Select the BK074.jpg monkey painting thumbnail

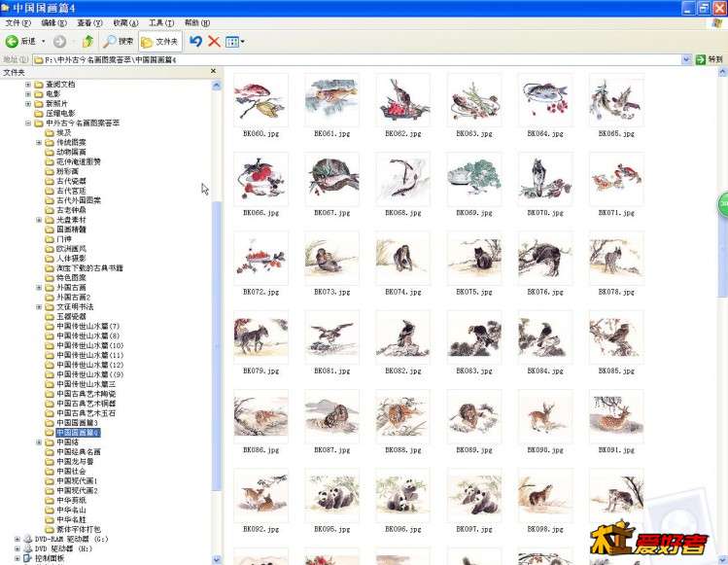(403, 259)
